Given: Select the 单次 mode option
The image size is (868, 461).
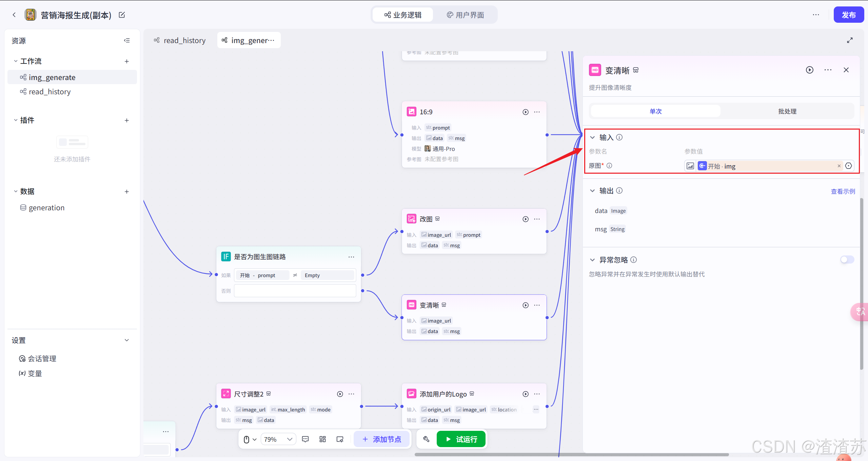Looking at the screenshot, I should click(655, 111).
